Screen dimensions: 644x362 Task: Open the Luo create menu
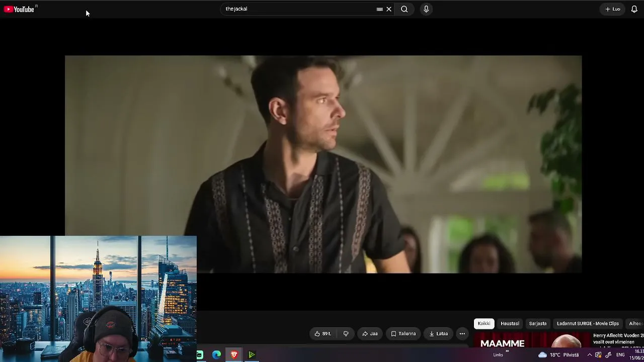612,9
